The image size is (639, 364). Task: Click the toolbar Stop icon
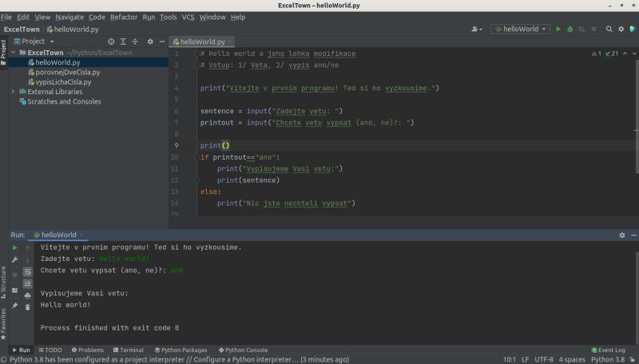pyautogui.click(x=593, y=29)
